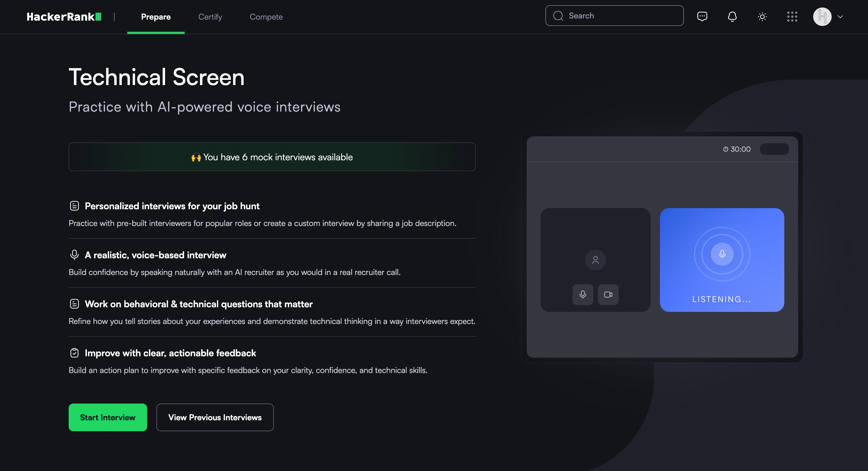Toggle the camera button in preview
Viewport: 868px width, 471px height.
click(608, 295)
